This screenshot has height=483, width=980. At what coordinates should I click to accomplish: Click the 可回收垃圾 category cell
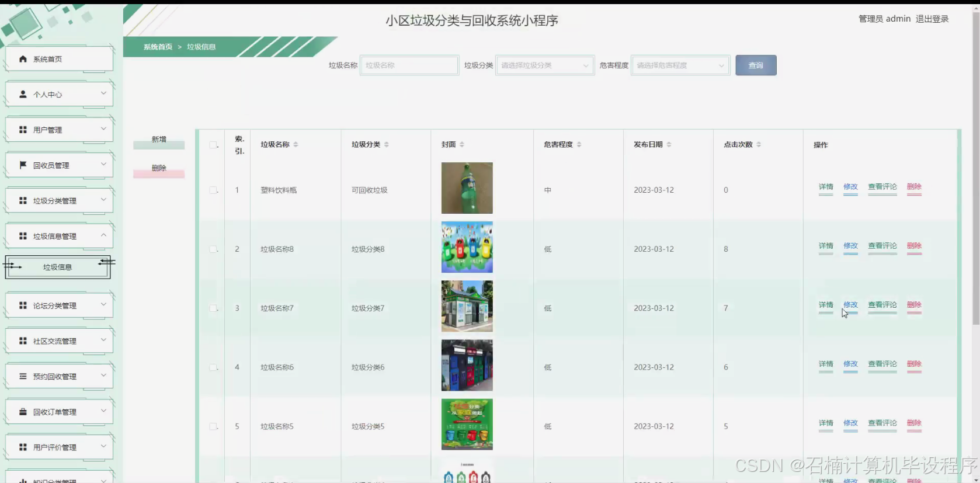coord(370,190)
